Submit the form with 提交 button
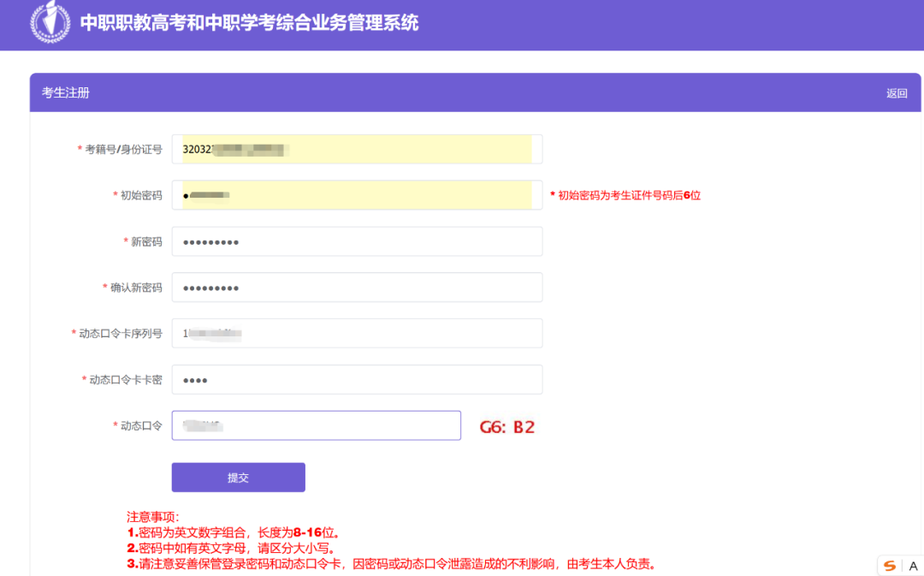Image resolution: width=924 pixels, height=576 pixels. pyautogui.click(x=238, y=478)
